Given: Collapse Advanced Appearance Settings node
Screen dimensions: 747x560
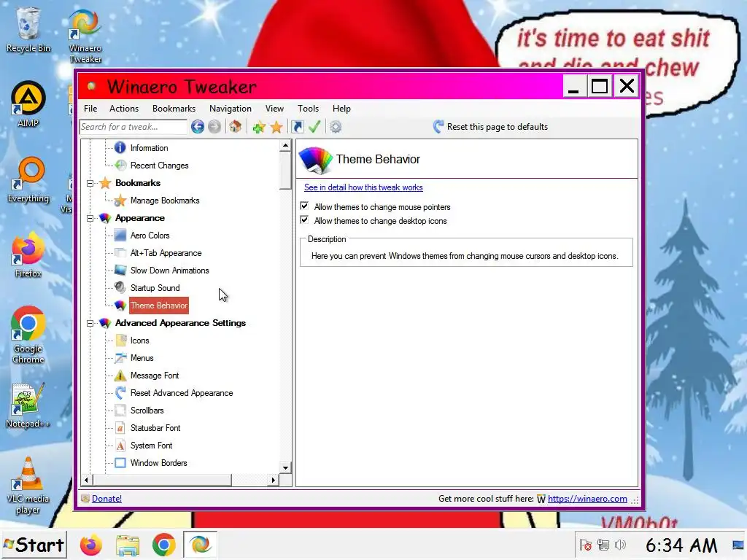Looking at the screenshot, I should [90, 323].
